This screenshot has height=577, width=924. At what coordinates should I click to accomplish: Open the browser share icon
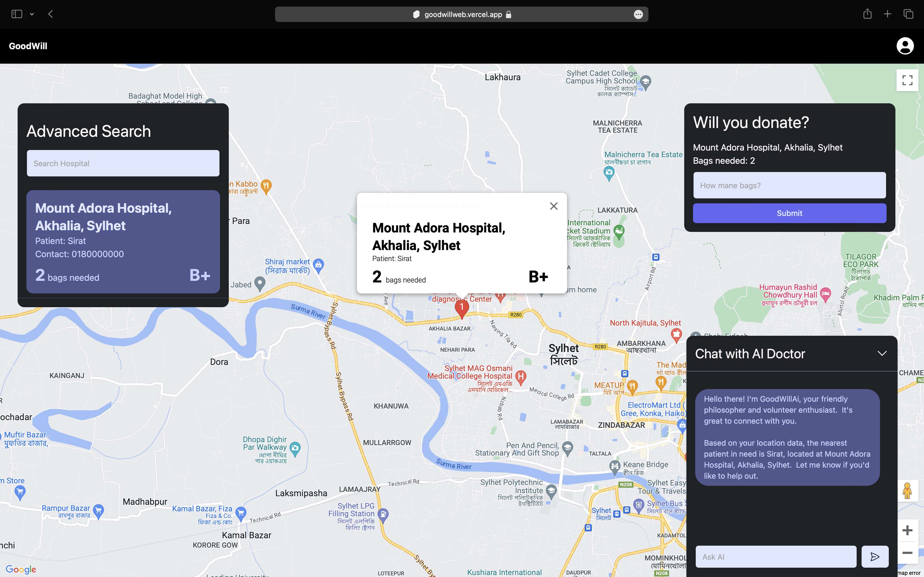tap(867, 14)
